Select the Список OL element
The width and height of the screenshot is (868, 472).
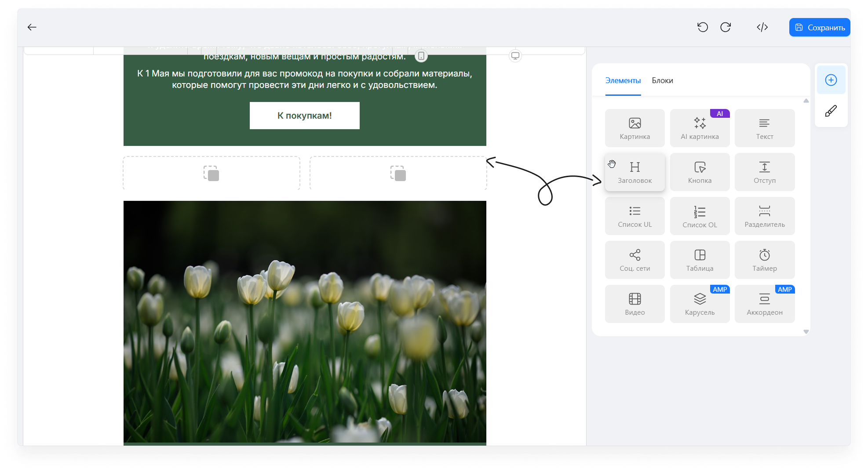click(700, 216)
